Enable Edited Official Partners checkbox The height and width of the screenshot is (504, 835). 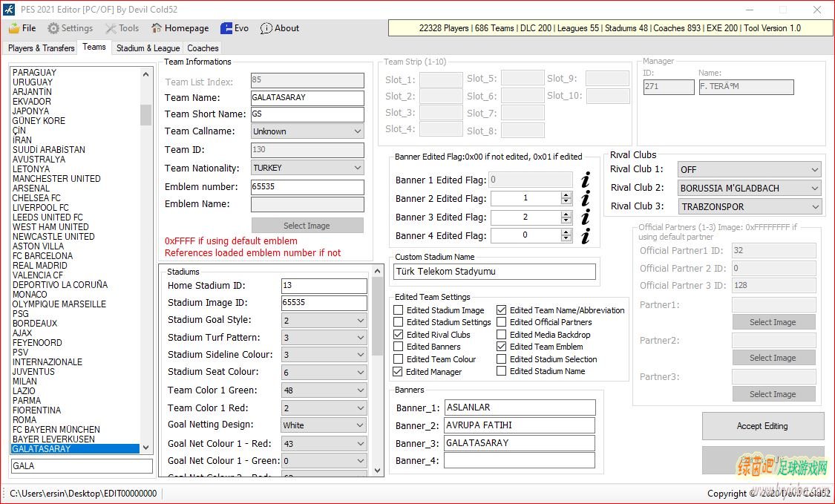(x=501, y=322)
